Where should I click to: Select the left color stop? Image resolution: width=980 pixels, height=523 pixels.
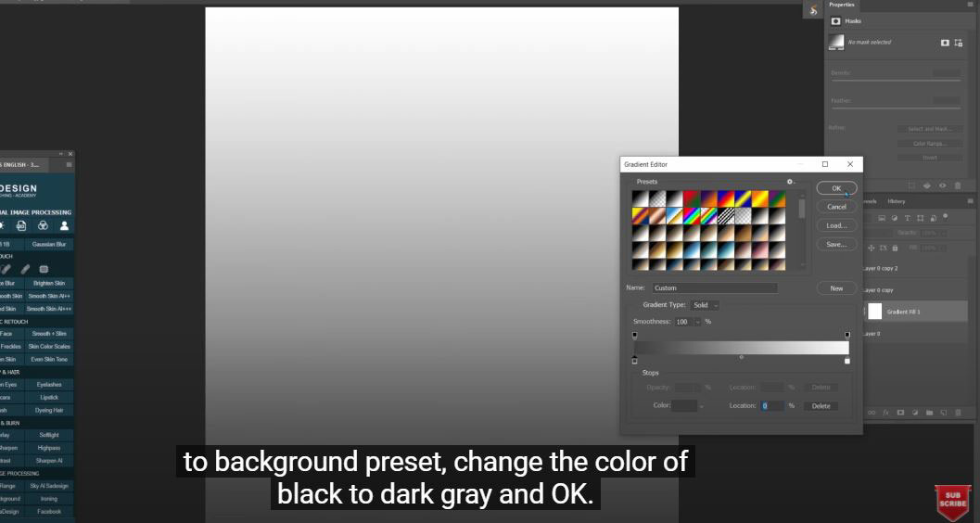tap(634, 361)
